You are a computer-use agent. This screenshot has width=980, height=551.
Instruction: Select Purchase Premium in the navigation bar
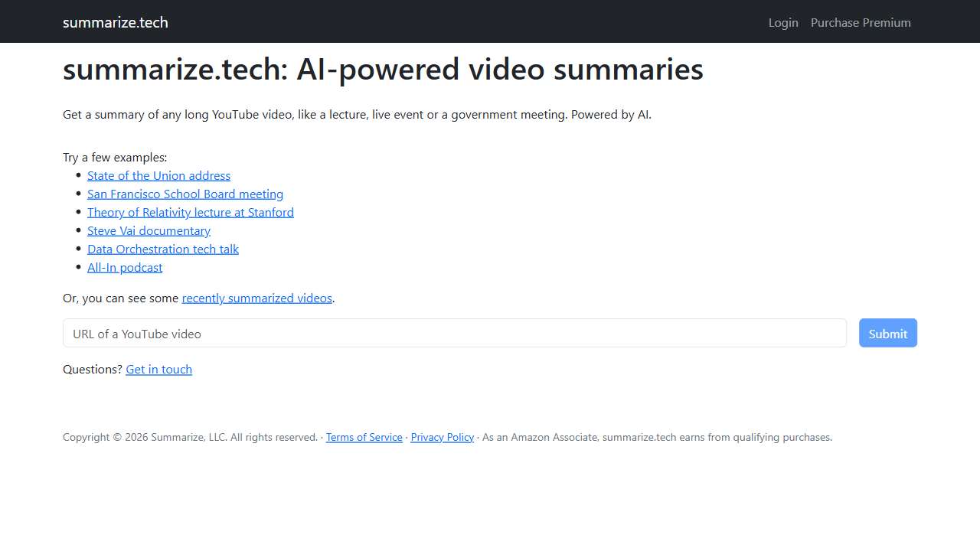[x=861, y=22]
